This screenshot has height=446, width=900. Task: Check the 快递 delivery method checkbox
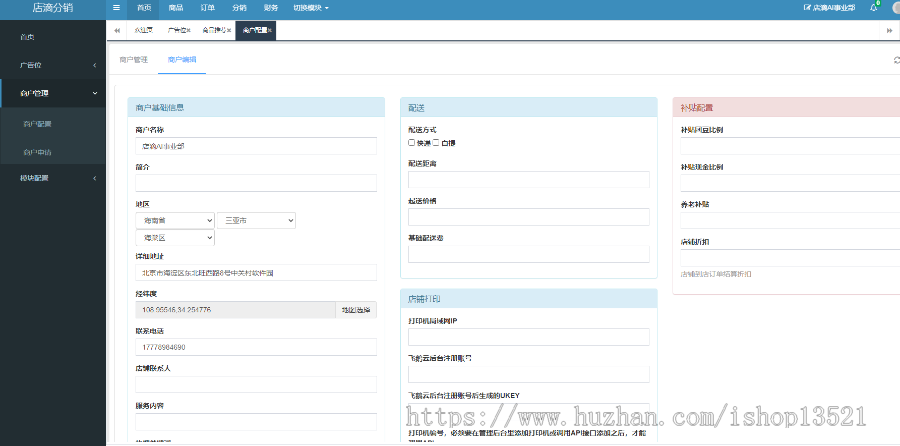pos(412,142)
